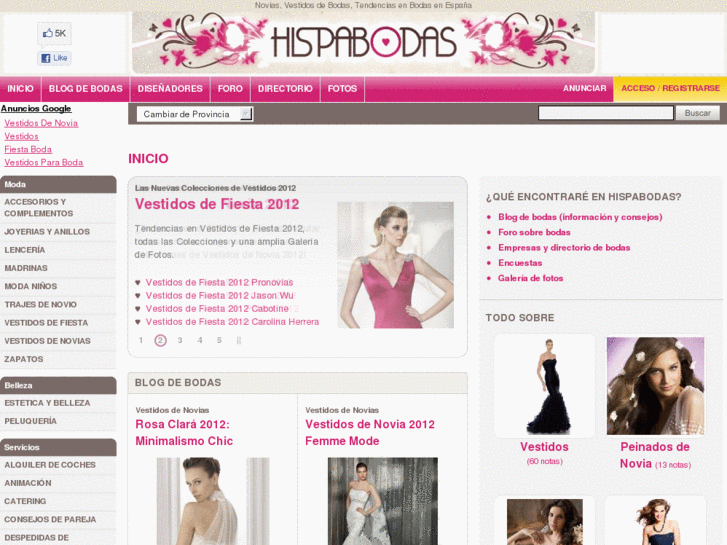Open Galería de fotos link
727x545 pixels.
point(530,278)
